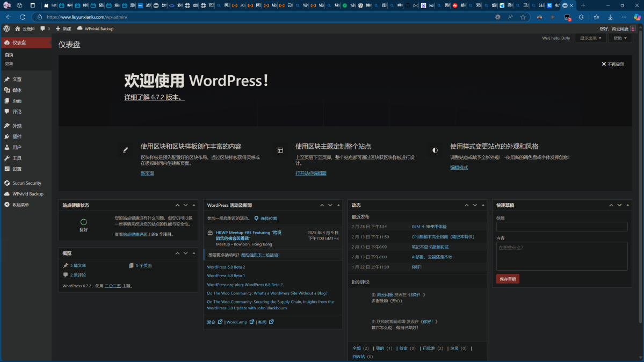Open the 文章 (Posts) menu
Screen dimensions: 644x362
coord(17,79)
